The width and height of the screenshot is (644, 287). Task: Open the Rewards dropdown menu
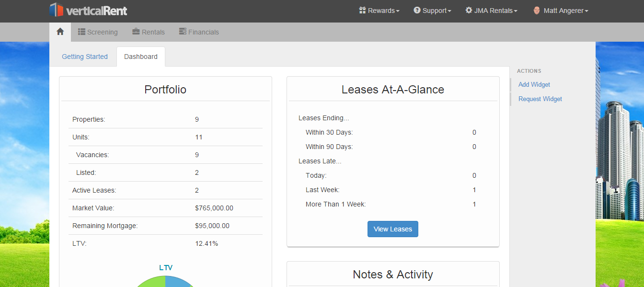379,11
